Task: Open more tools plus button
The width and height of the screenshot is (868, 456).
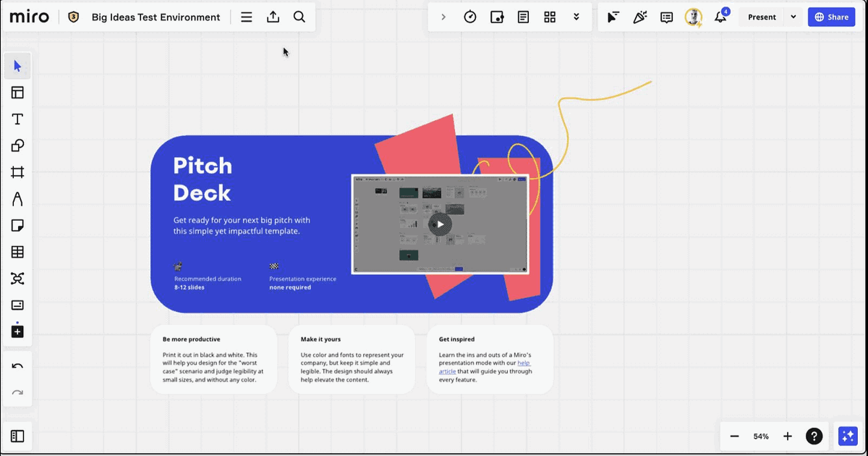Action: [17, 332]
